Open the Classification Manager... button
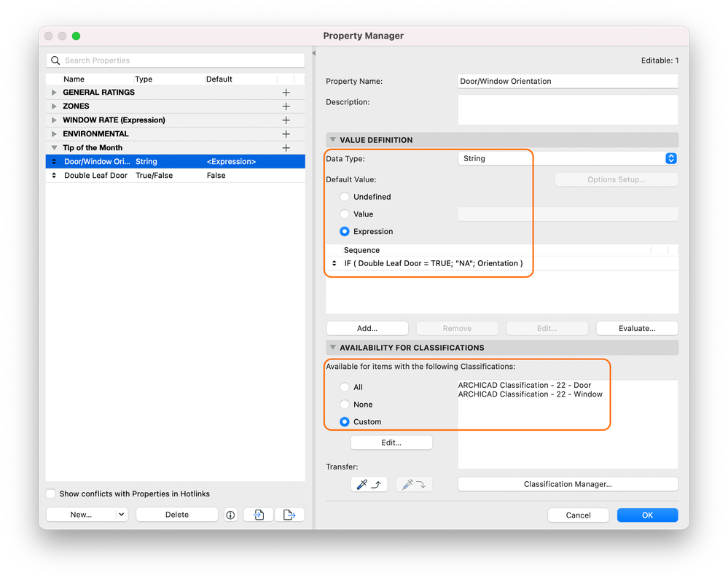 (568, 484)
